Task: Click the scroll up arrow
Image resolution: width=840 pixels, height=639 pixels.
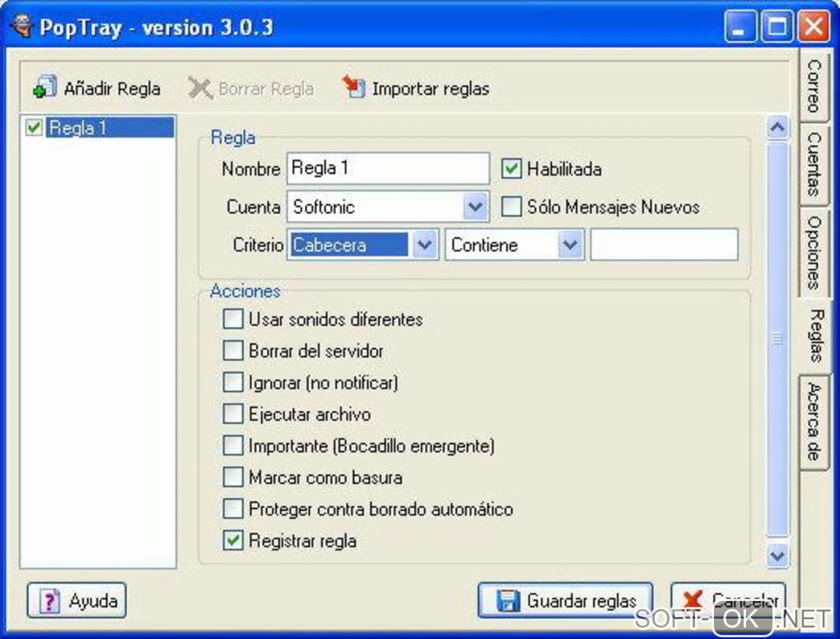Action: tap(777, 128)
